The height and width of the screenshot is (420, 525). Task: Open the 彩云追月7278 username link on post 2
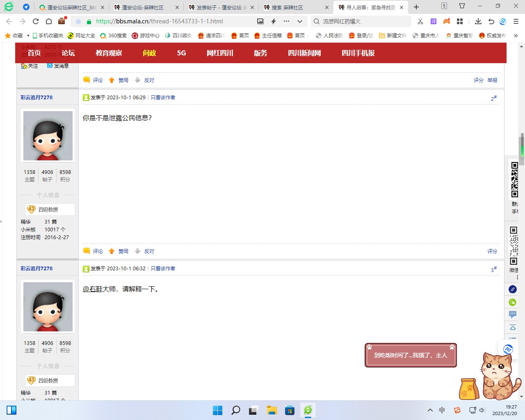point(37,98)
